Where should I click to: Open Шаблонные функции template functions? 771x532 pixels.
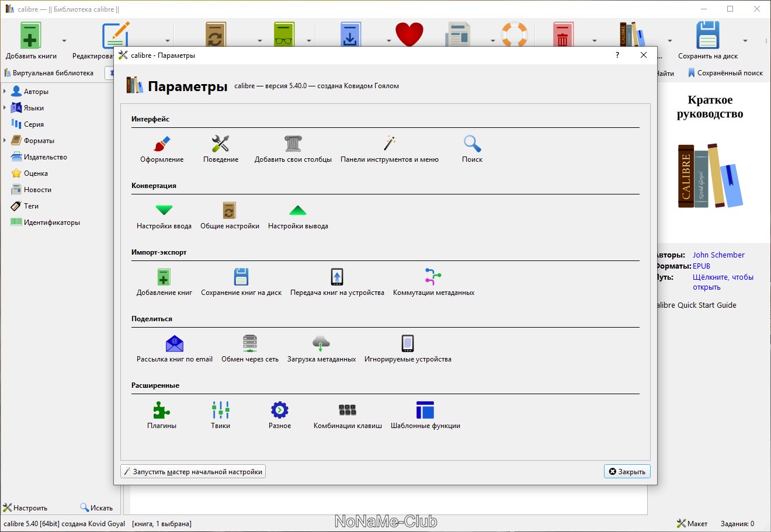pos(425,415)
